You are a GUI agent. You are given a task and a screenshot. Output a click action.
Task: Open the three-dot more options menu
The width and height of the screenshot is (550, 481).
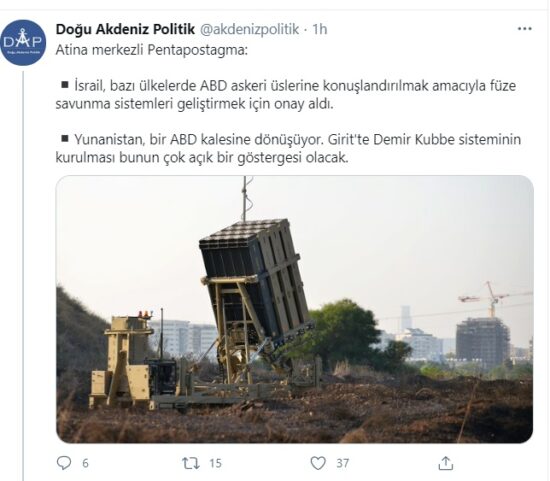(x=525, y=28)
